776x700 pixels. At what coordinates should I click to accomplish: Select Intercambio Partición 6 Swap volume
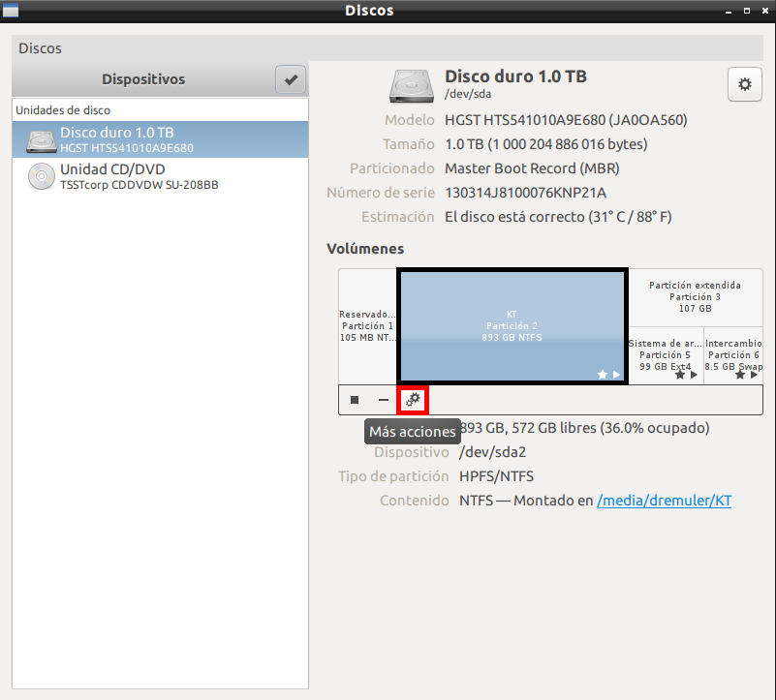point(733,355)
